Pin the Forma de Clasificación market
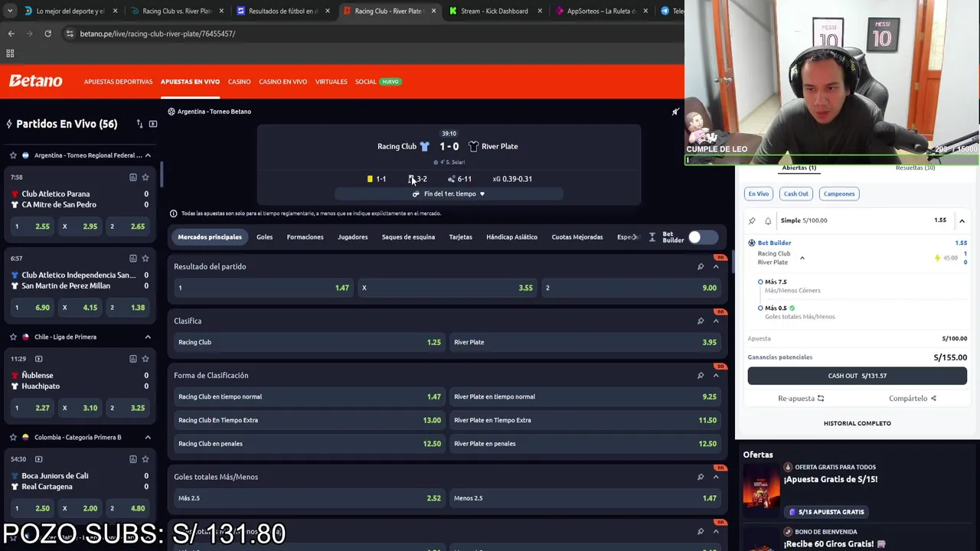Viewport: 980px width, 551px height. pyautogui.click(x=701, y=375)
